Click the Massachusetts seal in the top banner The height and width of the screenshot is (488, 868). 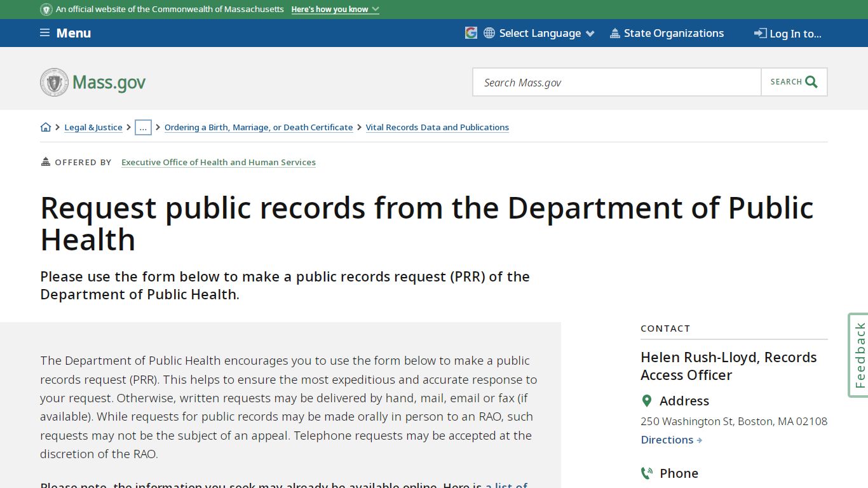coord(46,10)
